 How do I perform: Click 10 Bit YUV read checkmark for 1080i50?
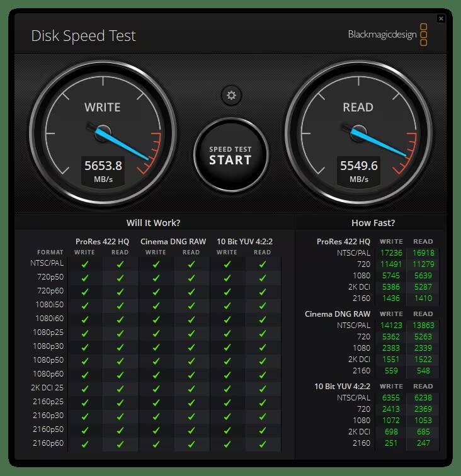coord(263,305)
